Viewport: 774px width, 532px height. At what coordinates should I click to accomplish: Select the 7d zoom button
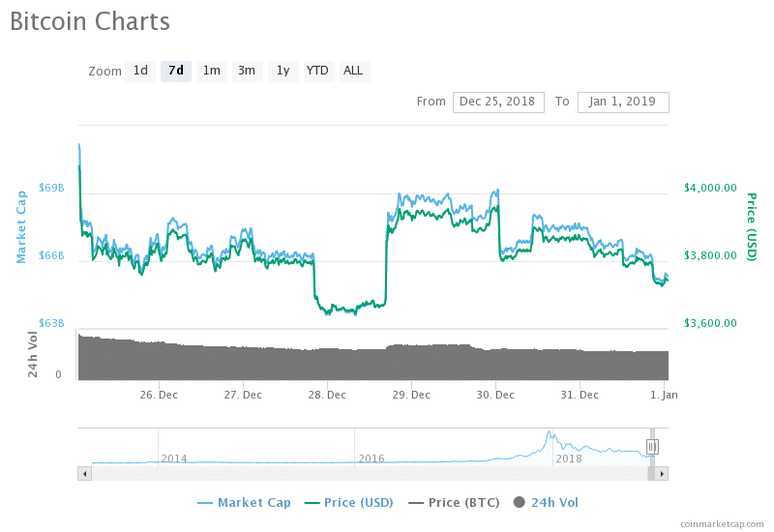(176, 71)
